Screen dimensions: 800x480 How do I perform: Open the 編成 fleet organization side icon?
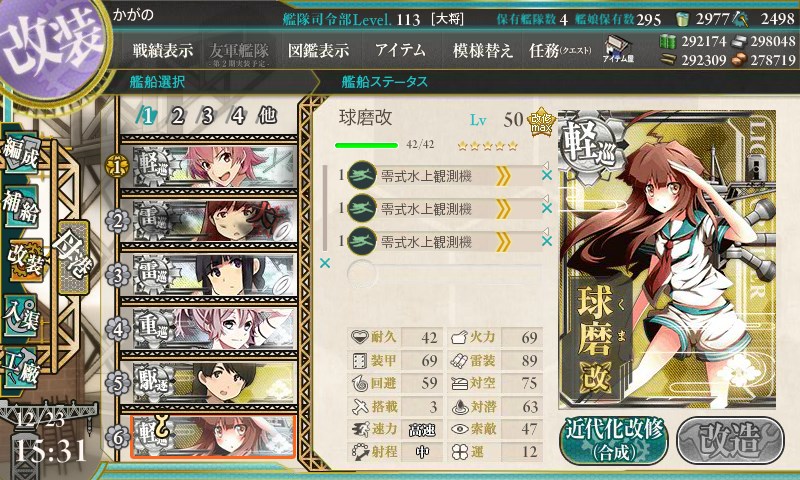(x=21, y=153)
